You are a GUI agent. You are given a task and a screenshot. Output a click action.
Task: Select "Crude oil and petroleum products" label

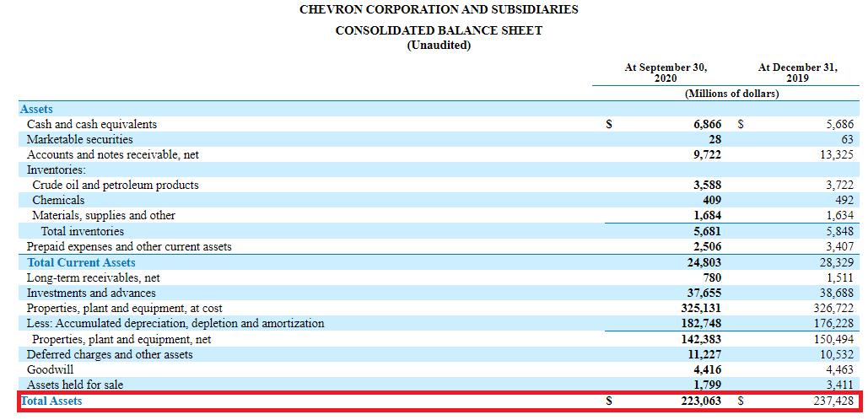[115, 185]
